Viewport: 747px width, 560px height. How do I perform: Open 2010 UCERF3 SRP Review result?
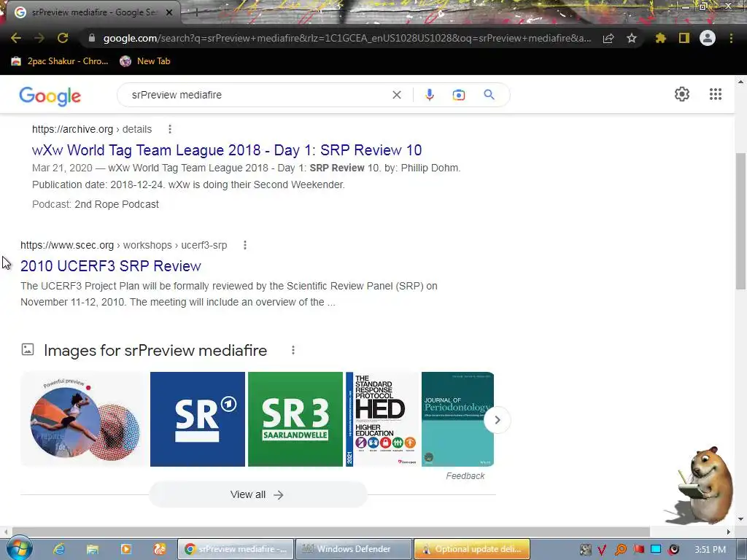[x=111, y=266]
